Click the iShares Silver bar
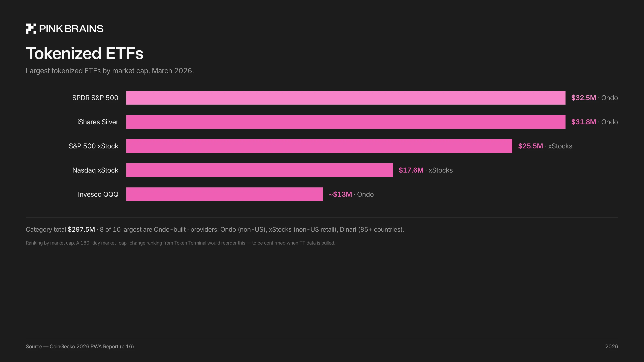644x362 pixels. pos(346,122)
